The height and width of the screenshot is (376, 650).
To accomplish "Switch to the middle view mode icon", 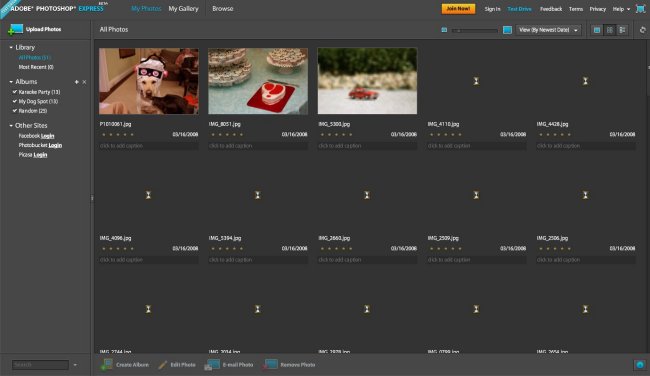I will (610, 30).
